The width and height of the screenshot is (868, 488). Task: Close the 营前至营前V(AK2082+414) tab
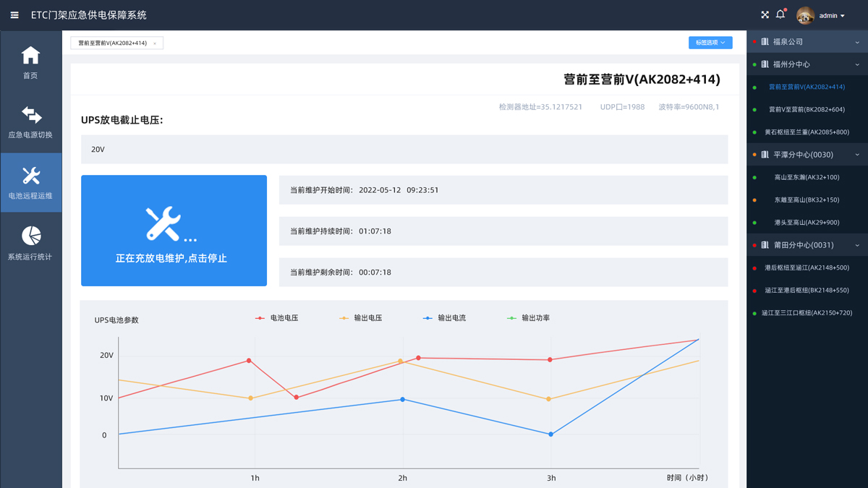[x=155, y=43]
